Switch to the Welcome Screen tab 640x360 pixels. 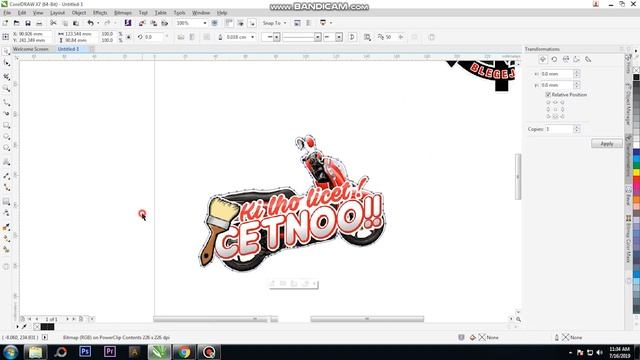point(31,49)
